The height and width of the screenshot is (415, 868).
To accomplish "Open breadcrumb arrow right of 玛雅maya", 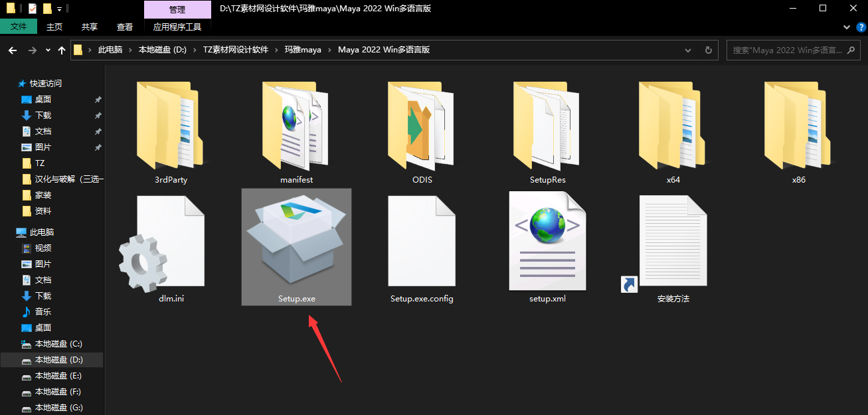I will click(329, 50).
